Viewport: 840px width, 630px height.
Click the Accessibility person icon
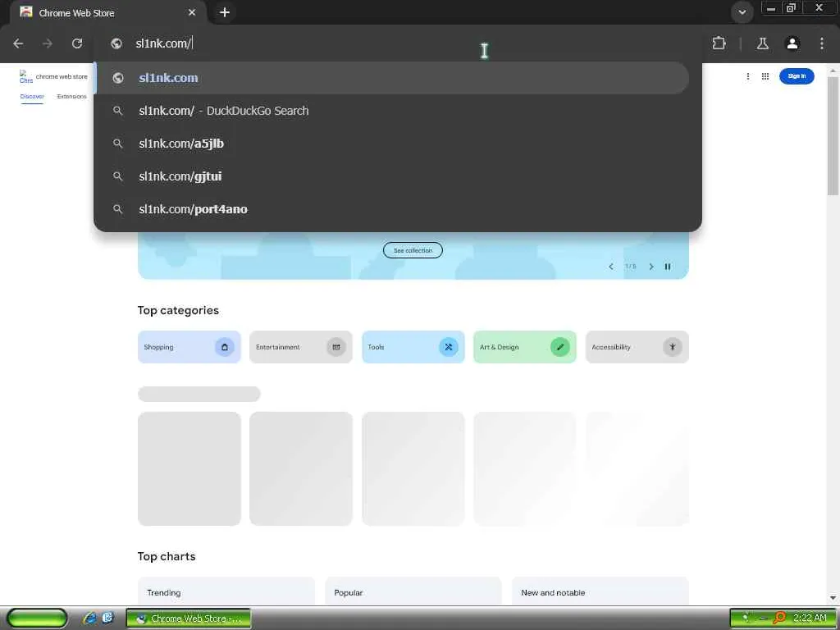(x=673, y=347)
